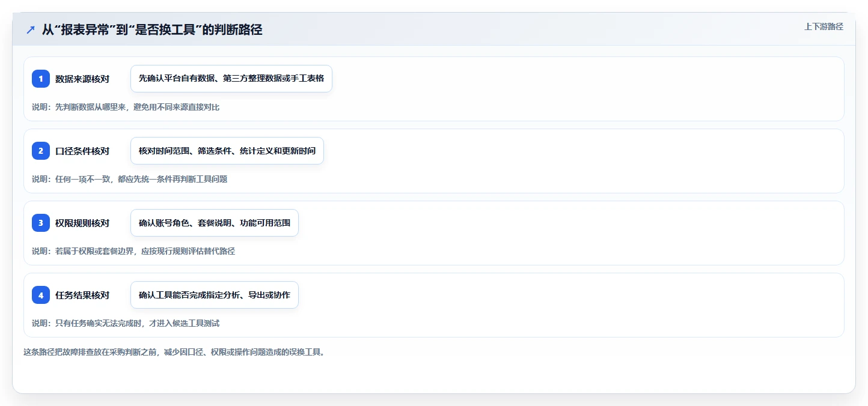Click the 确认账号角色、套餐说明 chip
Viewport: 868px width, 406px height.
215,223
